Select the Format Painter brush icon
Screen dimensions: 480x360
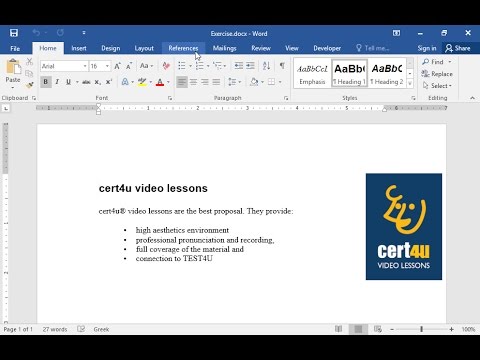[x=30, y=85]
